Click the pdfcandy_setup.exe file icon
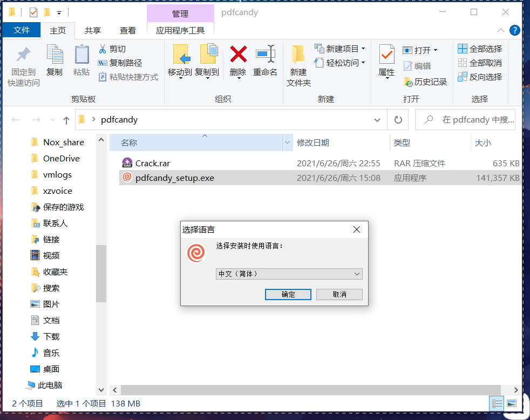 (x=127, y=177)
